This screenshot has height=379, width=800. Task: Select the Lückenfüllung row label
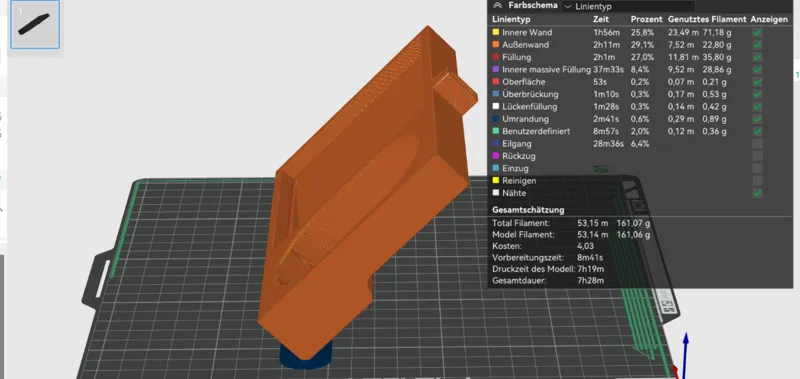[x=530, y=107]
